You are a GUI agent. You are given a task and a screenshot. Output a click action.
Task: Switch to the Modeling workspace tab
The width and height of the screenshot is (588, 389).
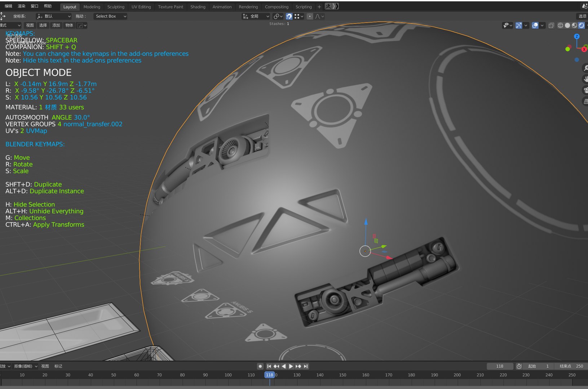click(92, 6)
